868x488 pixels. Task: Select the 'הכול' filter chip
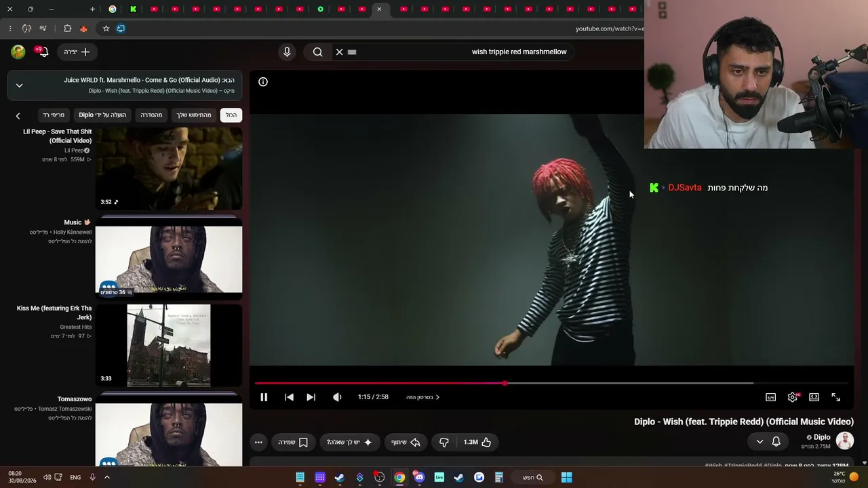click(231, 115)
